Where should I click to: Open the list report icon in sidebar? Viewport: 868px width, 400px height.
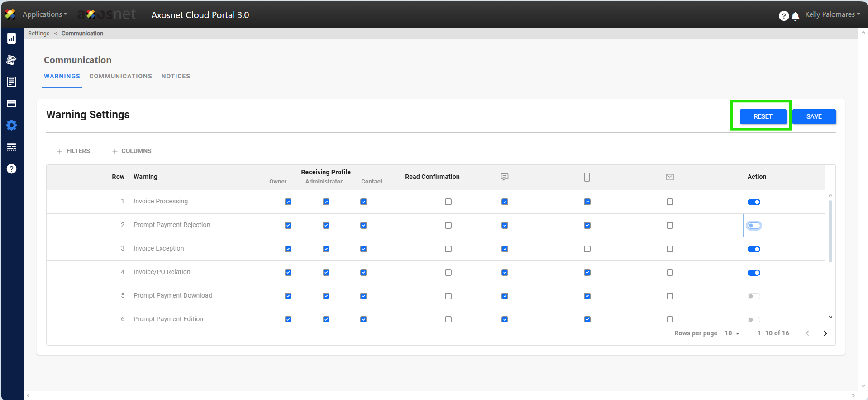tap(12, 82)
